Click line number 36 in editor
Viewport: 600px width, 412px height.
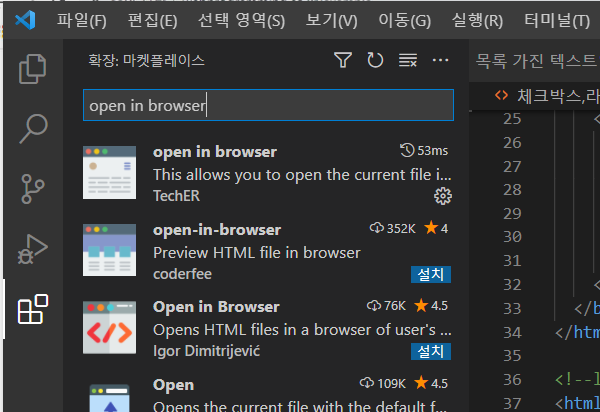pos(512,379)
